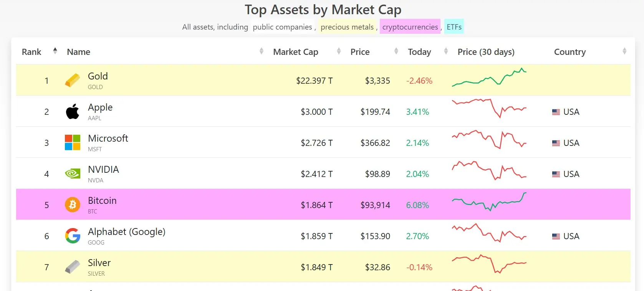Click the Apple logo icon
The width and height of the screenshot is (644, 291).
[x=72, y=111]
